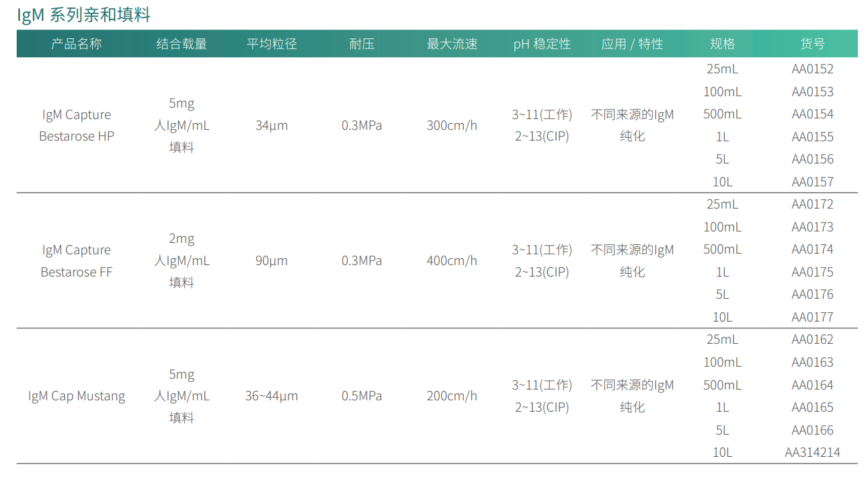Select catalog number AA0173

coord(812,227)
